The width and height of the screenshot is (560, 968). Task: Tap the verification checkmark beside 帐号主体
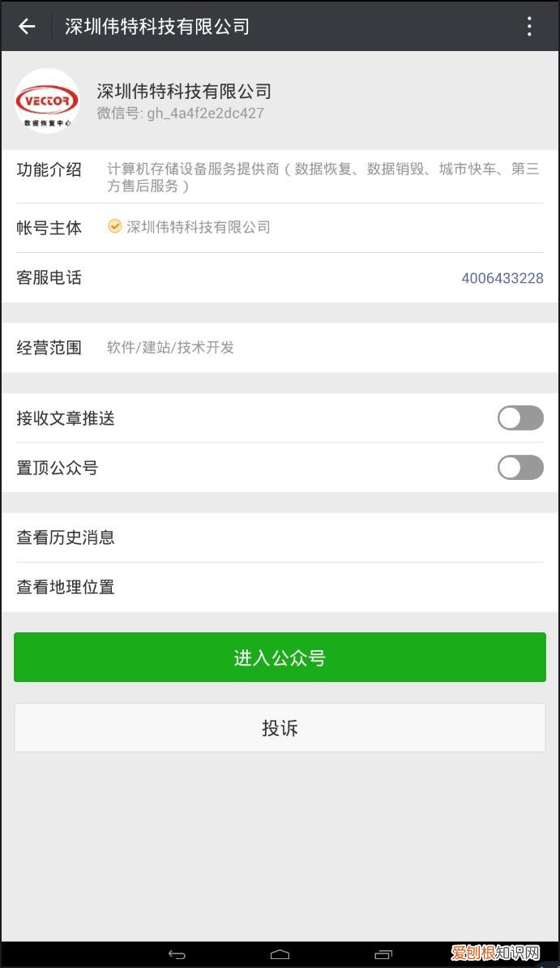point(114,226)
